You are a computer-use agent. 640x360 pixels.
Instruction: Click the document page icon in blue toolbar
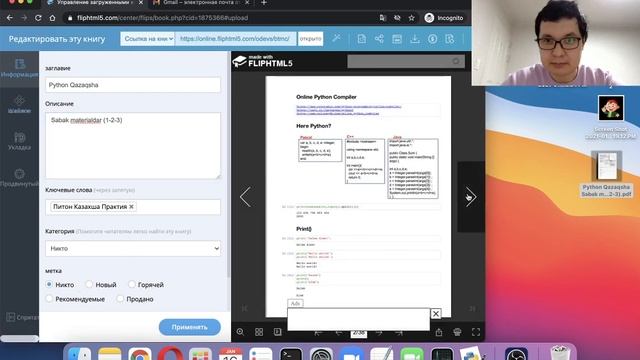click(361, 39)
